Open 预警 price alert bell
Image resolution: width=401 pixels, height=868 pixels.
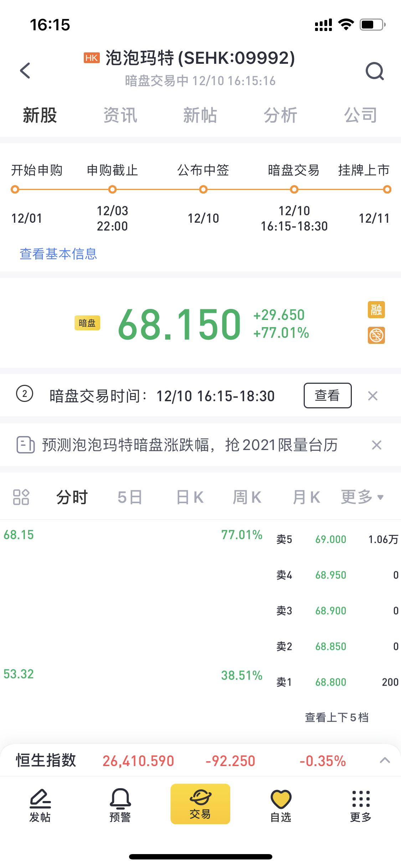click(x=120, y=805)
